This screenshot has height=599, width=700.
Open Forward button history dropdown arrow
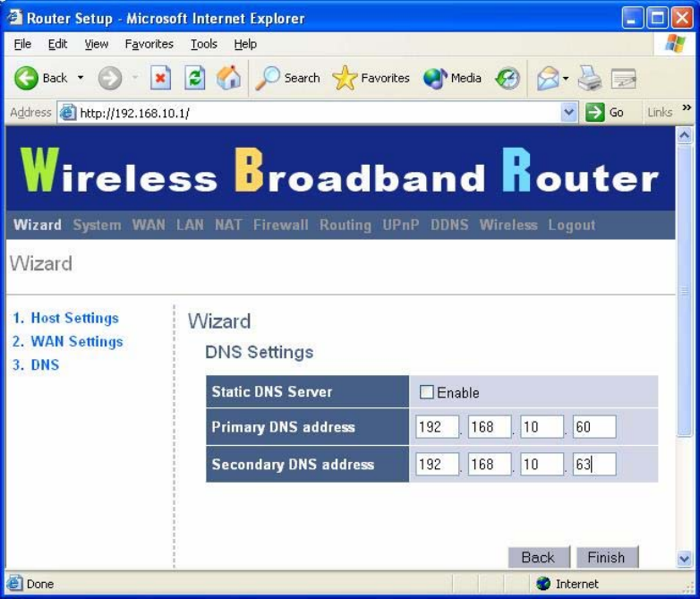click(135, 78)
